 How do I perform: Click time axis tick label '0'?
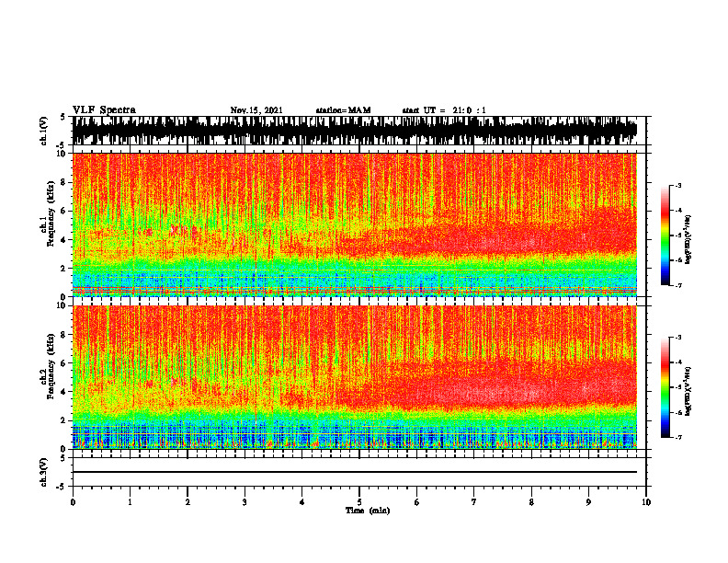click(x=73, y=502)
